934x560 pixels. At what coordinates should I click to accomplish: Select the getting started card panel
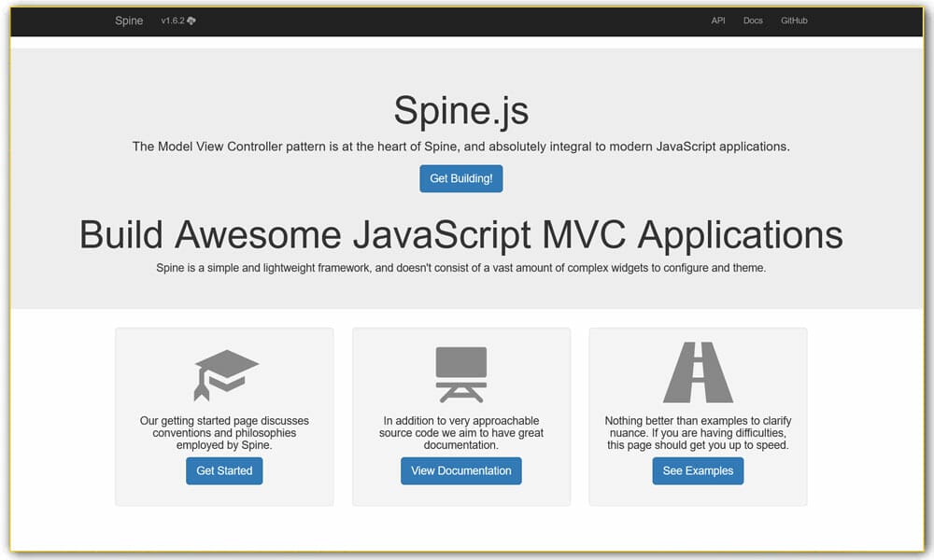pos(224,416)
